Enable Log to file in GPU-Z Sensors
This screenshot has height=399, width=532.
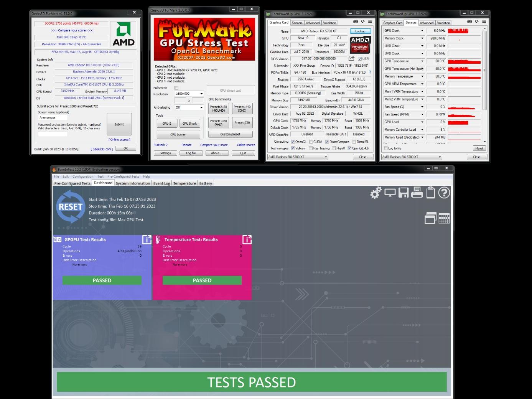pos(386,148)
